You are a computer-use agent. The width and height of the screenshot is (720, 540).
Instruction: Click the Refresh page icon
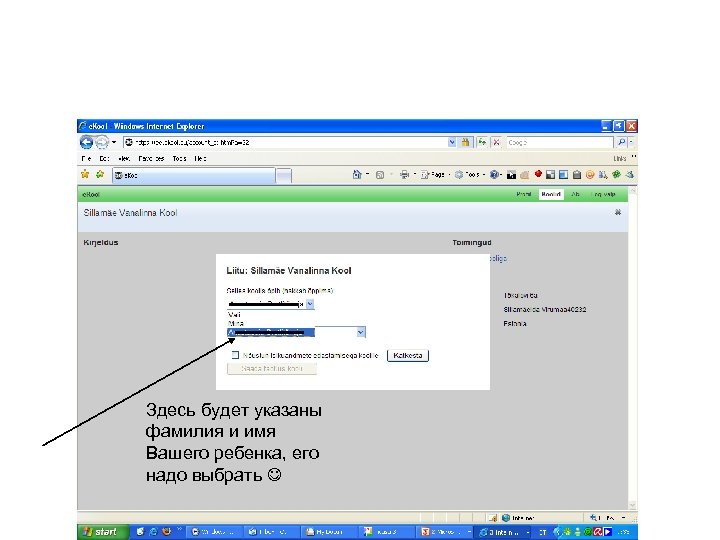tap(482, 142)
